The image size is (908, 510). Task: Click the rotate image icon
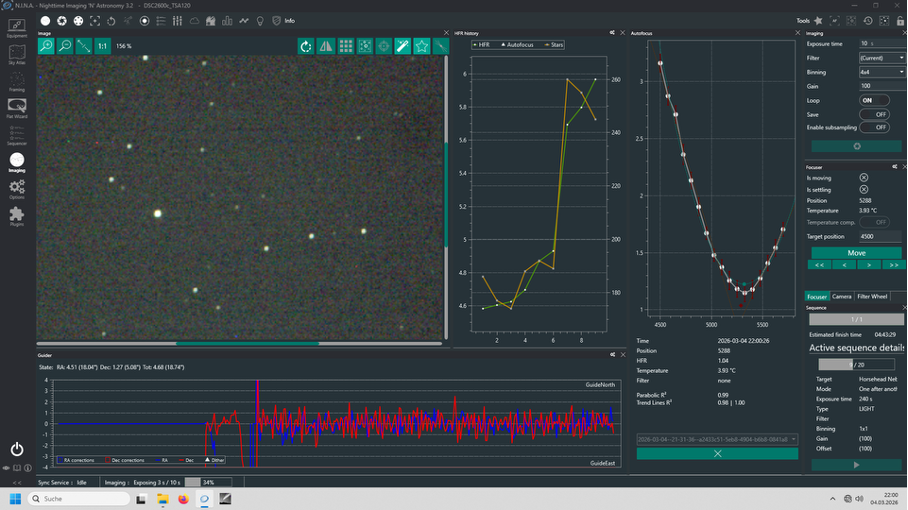pos(306,46)
